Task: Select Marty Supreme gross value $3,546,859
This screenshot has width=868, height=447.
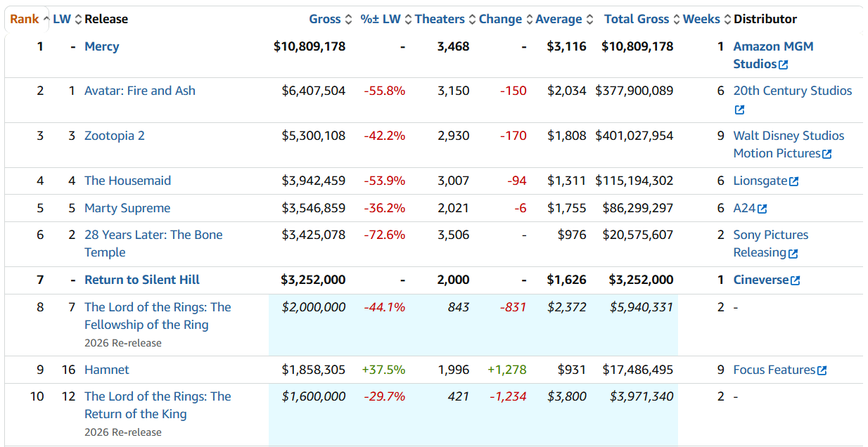Action: point(313,208)
